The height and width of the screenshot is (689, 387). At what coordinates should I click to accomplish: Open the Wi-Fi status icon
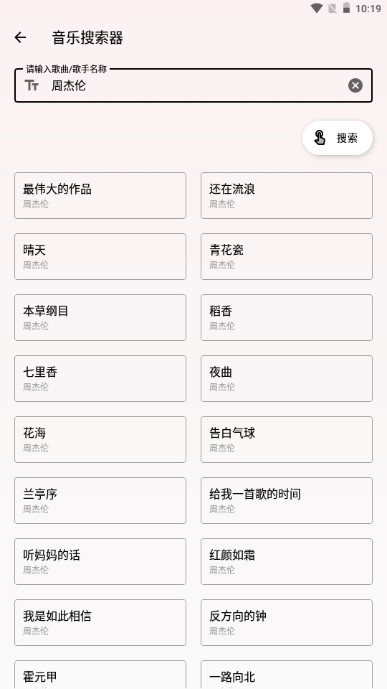click(x=316, y=8)
